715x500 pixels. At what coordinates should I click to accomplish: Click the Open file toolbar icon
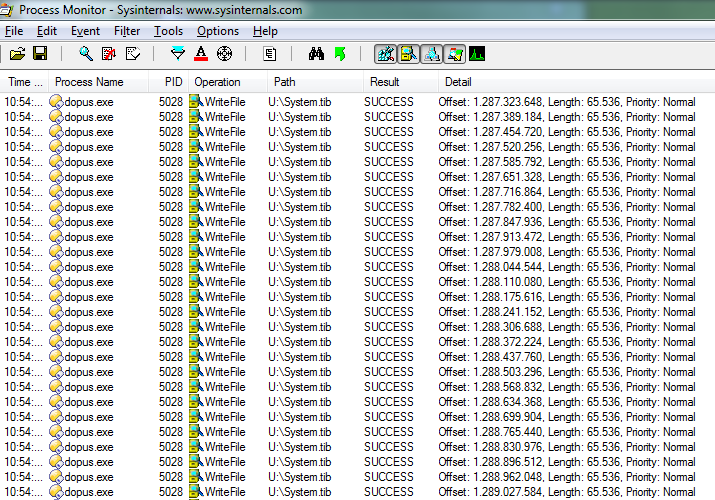coord(17,54)
